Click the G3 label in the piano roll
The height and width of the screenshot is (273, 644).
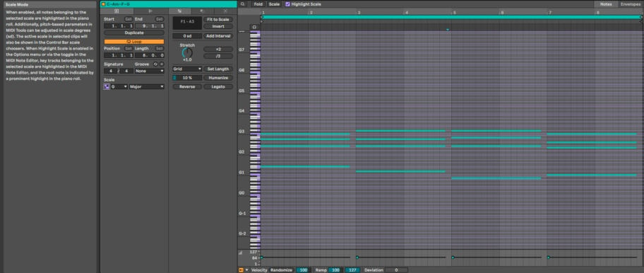pos(242,132)
